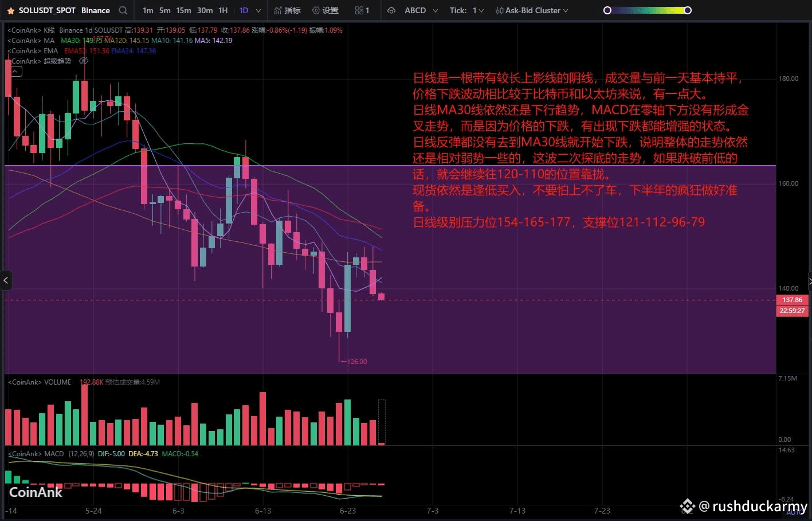Click the 6-23 date on time axis
The width and height of the screenshot is (812, 521).
pos(348,511)
